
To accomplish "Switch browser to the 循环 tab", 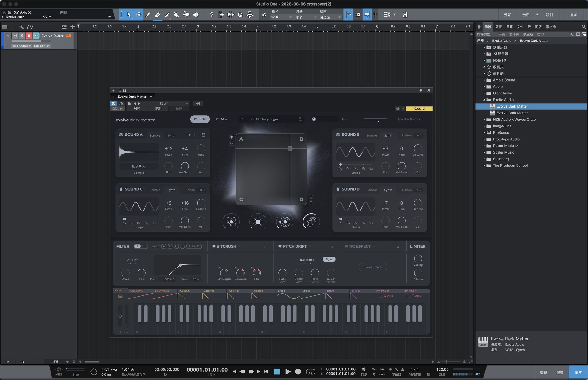I will click(509, 27).
